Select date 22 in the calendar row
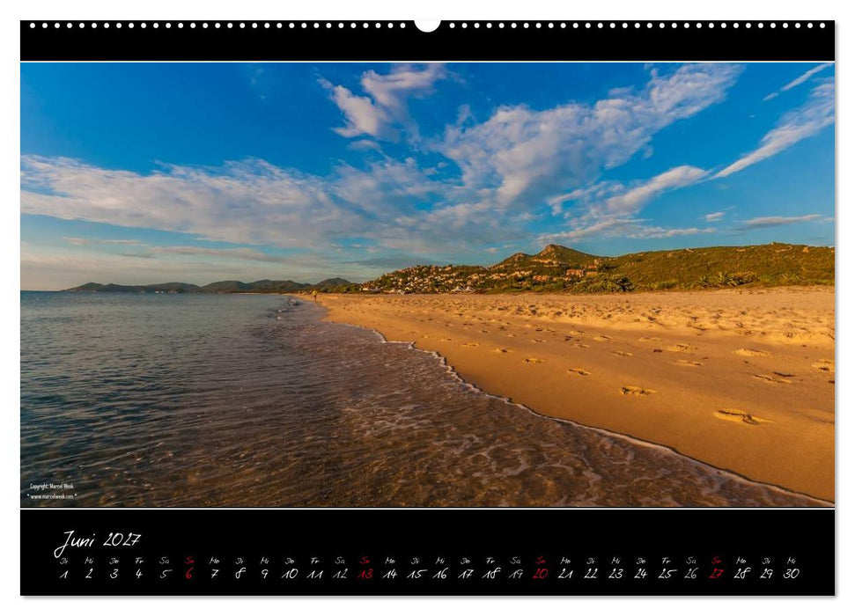Viewport: 855px width, 616px height. point(591,574)
